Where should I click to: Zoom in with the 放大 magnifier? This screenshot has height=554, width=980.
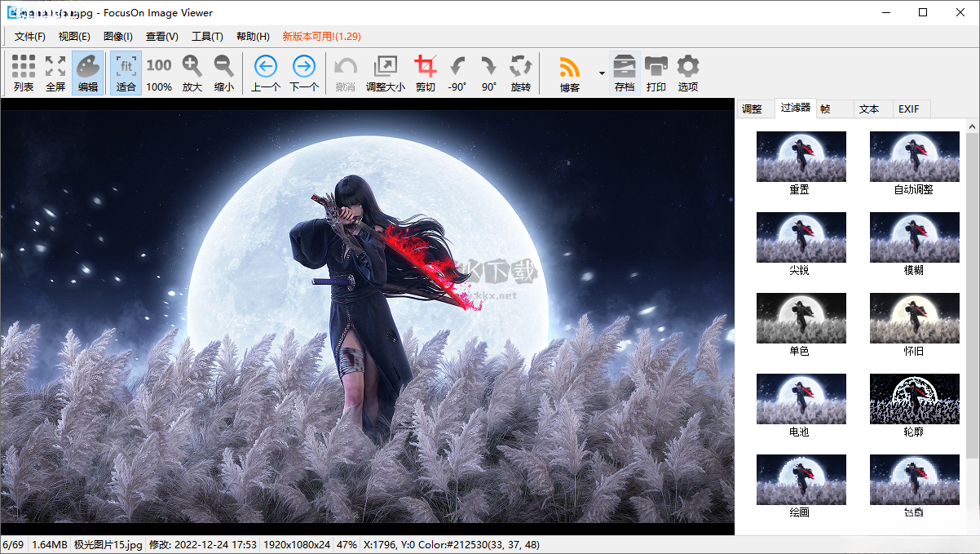(x=192, y=73)
